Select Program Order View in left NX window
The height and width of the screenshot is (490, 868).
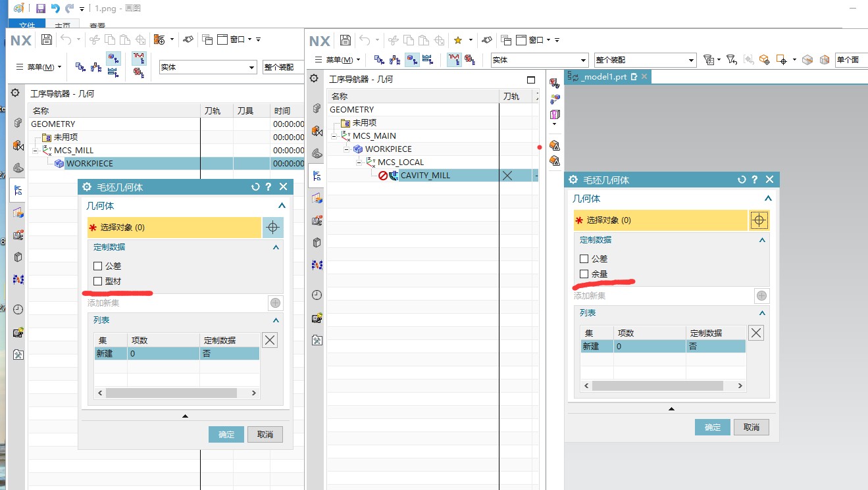tap(80, 66)
